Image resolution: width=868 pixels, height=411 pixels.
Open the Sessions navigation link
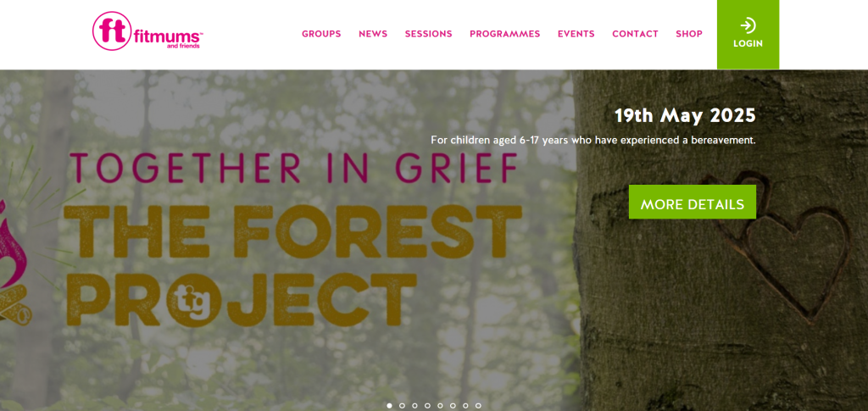[x=428, y=34]
